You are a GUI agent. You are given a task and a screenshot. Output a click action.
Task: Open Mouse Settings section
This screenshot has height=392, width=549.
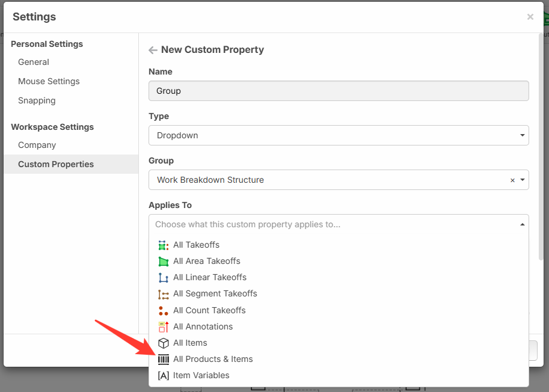tap(49, 81)
